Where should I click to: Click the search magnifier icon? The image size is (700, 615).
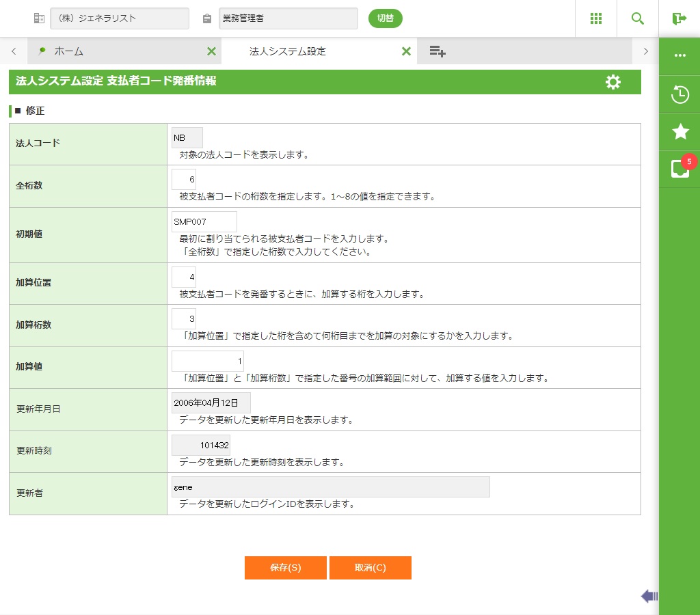pos(638,18)
